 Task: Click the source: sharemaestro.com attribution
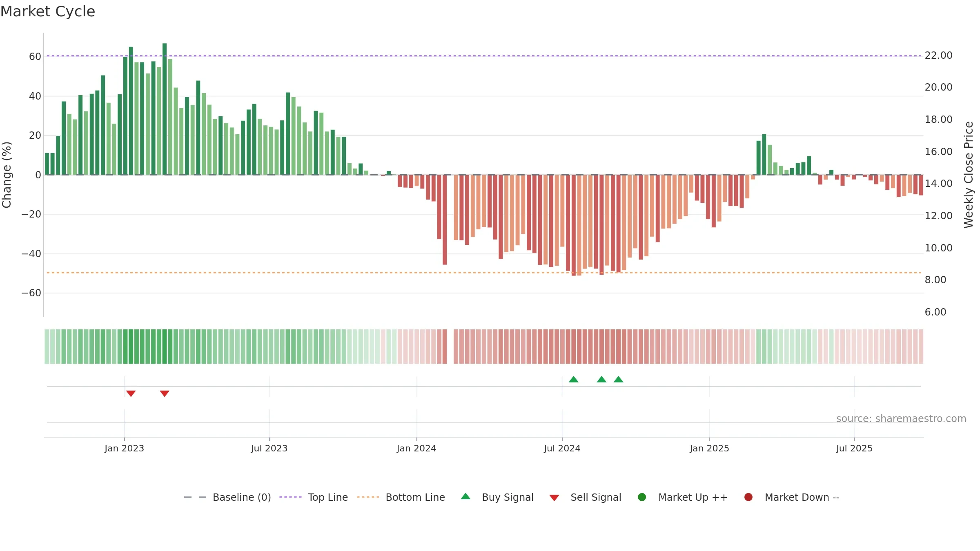901,419
